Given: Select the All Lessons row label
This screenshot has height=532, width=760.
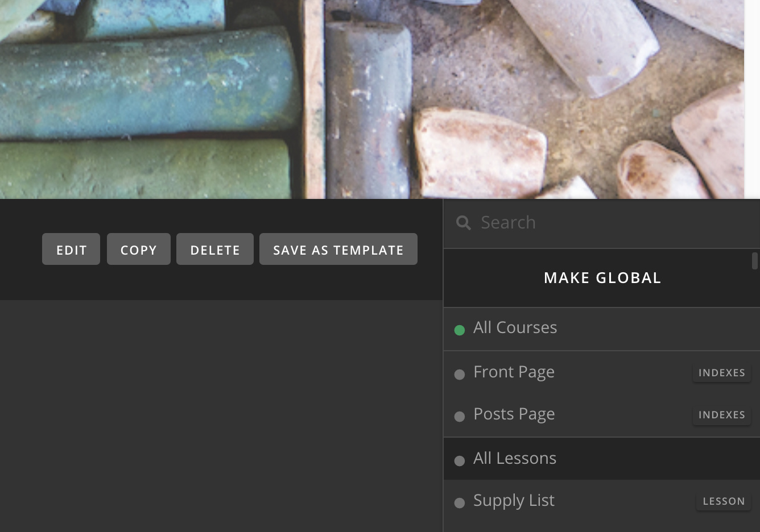Looking at the screenshot, I should pos(515,459).
